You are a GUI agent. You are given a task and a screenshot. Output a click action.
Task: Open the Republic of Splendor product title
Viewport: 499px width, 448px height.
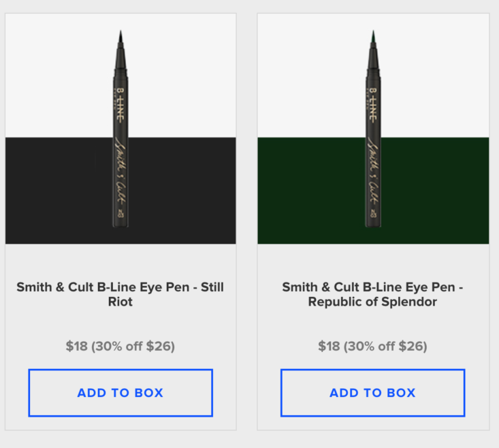pyautogui.click(x=372, y=294)
